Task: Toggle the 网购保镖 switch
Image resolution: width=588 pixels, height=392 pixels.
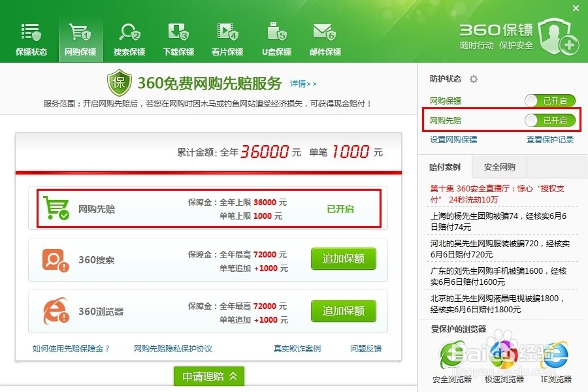Action: [549, 101]
